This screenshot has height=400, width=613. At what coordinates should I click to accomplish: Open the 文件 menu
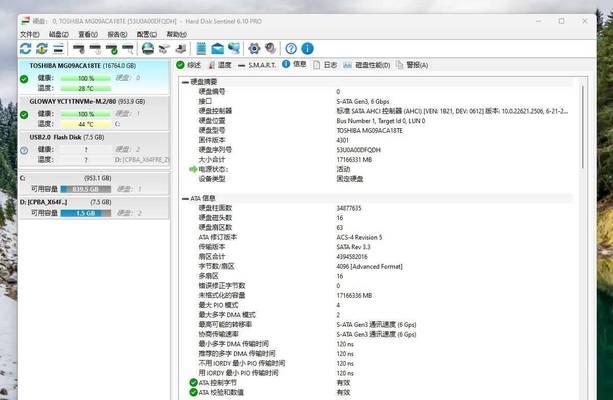click(x=30, y=34)
